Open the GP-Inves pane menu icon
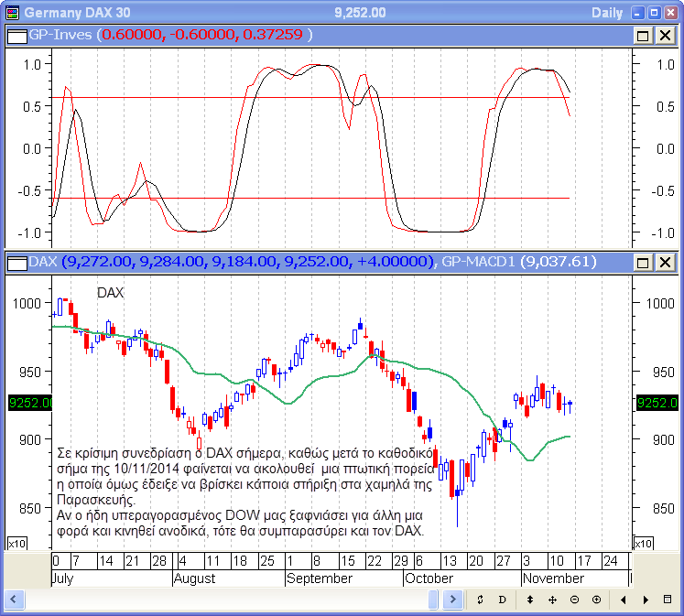The width and height of the screenshot is (684, 616). click(x=16, y=35)
